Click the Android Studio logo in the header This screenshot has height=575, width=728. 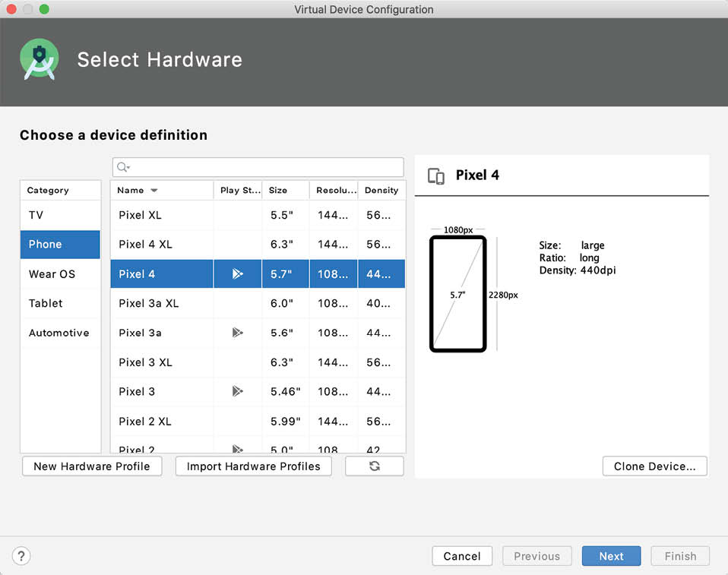point(40,59)
